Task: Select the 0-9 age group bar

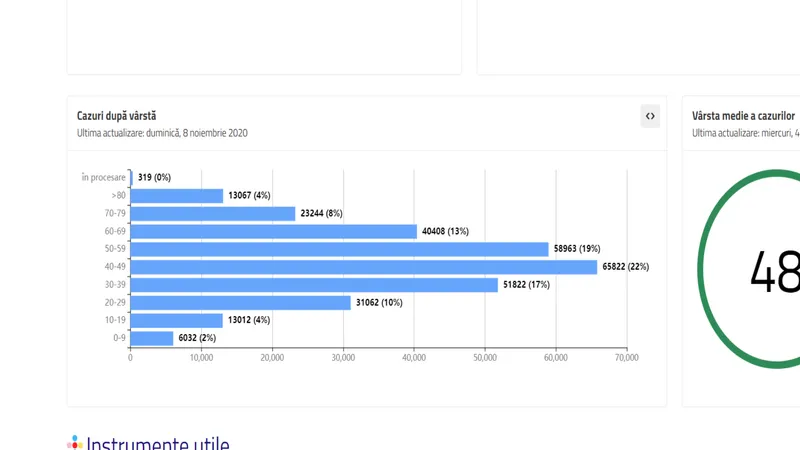Action: 152,338
